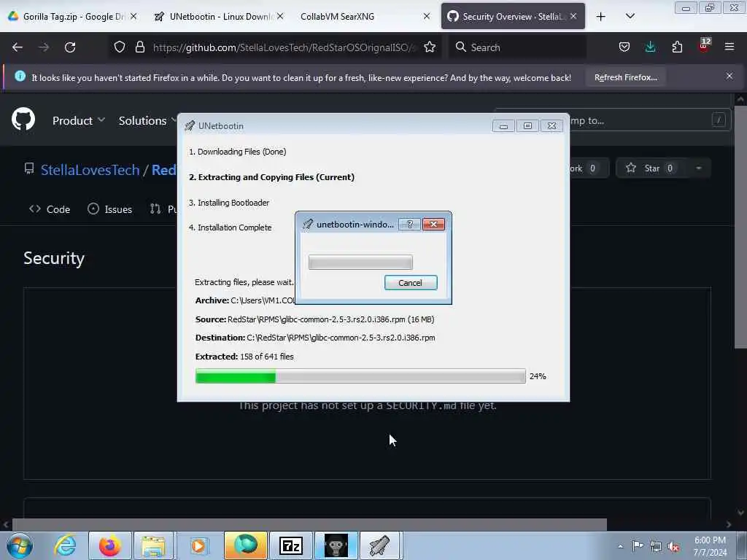Open the repository Issues tab
This screenshot has width=747, height=560.
point(110,209)
